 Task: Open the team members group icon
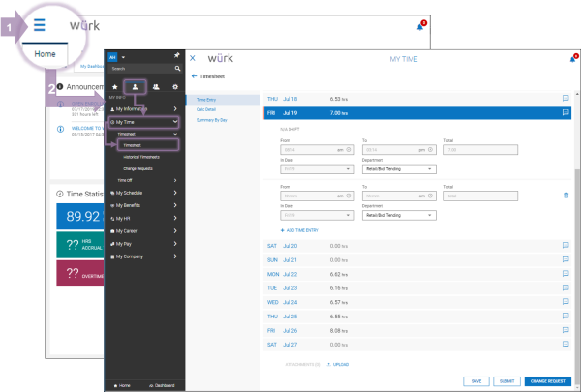[x=156, y=87]
